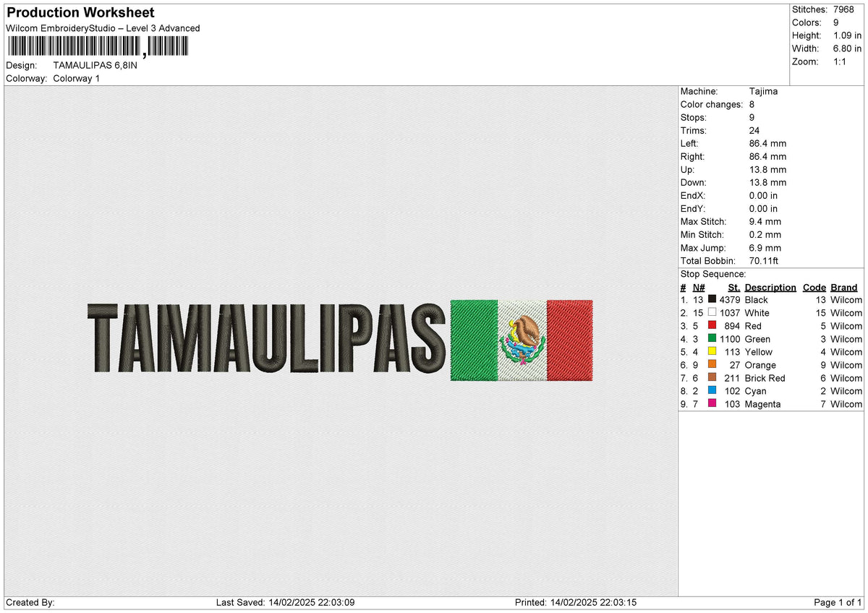Click stitch count 1100 in Green row
The image size is (868, 613).
(729, 339)
